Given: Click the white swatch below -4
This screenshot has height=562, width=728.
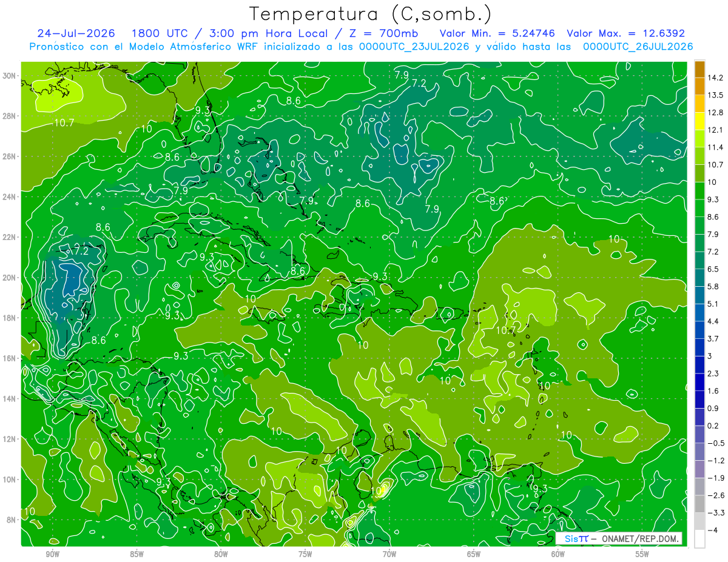Looking at the screenshot, I should (699, 538).
